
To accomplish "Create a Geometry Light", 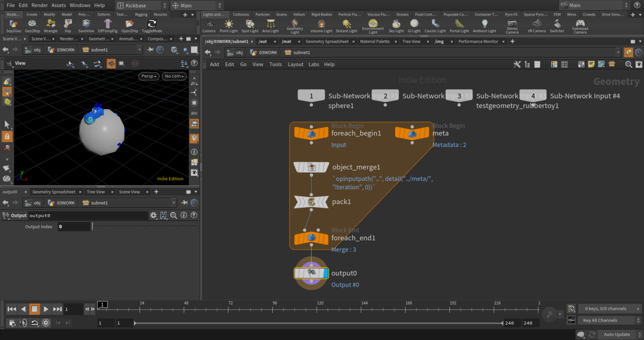I will pyautogui.click(x=295, y=27).
